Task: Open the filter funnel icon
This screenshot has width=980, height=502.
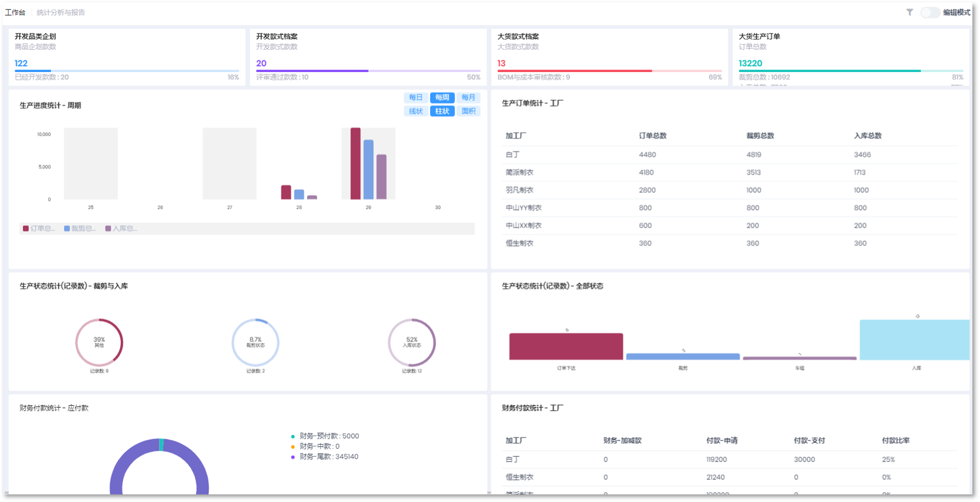Action: [909, 12]
